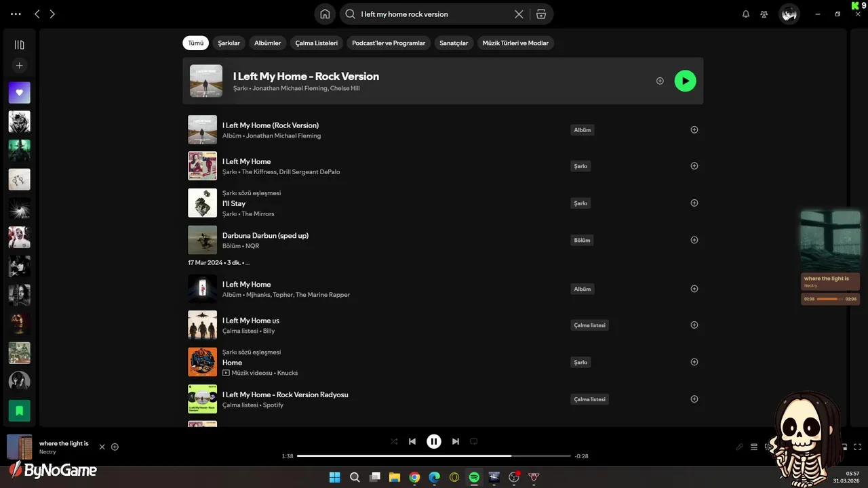This screenshot has width=868, height=488.
Task: Click into the search field
Action: [x=434, y=14]
